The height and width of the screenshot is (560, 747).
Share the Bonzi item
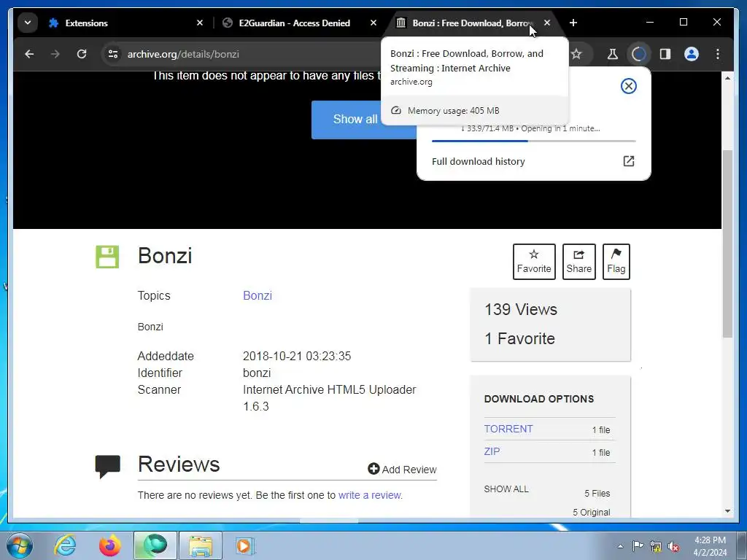click(578, 262)
